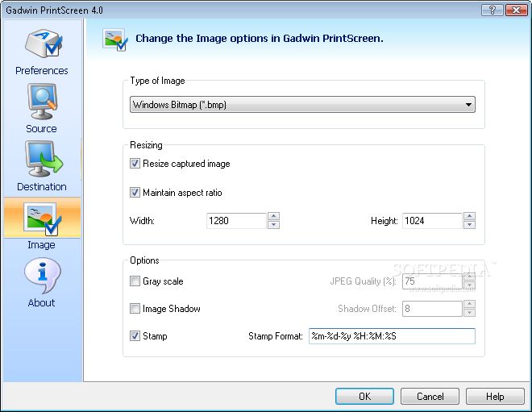This screenshot has width=532, height=412.
Task: Click the Height field showing 1024
Action: (x=432, y=221)
